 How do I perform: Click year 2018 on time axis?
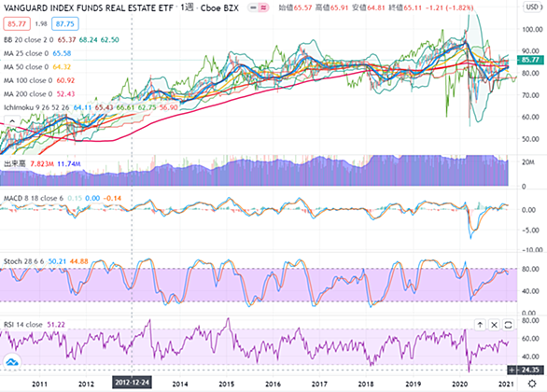click(366, 384)
